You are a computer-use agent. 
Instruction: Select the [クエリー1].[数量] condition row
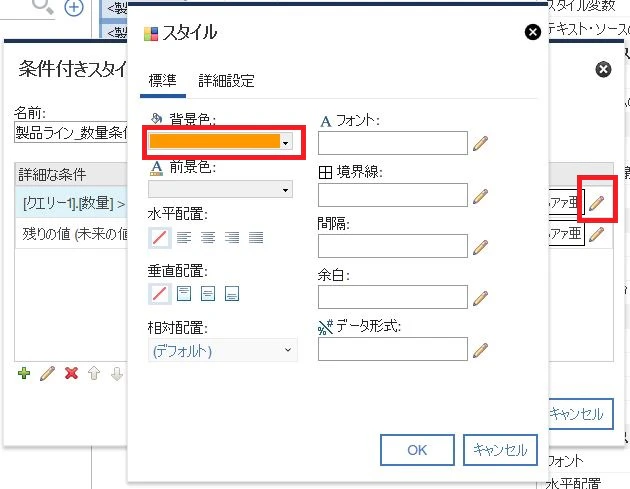(72, 203)
